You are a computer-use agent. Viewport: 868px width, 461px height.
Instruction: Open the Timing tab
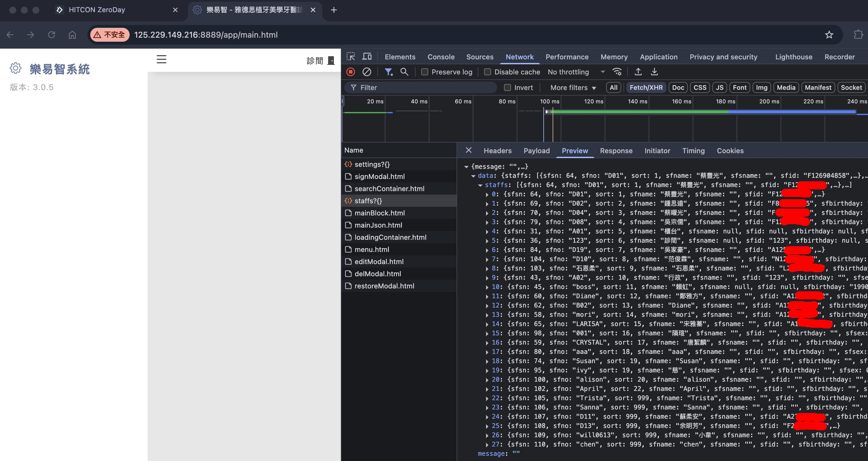(x=693, y=151)
